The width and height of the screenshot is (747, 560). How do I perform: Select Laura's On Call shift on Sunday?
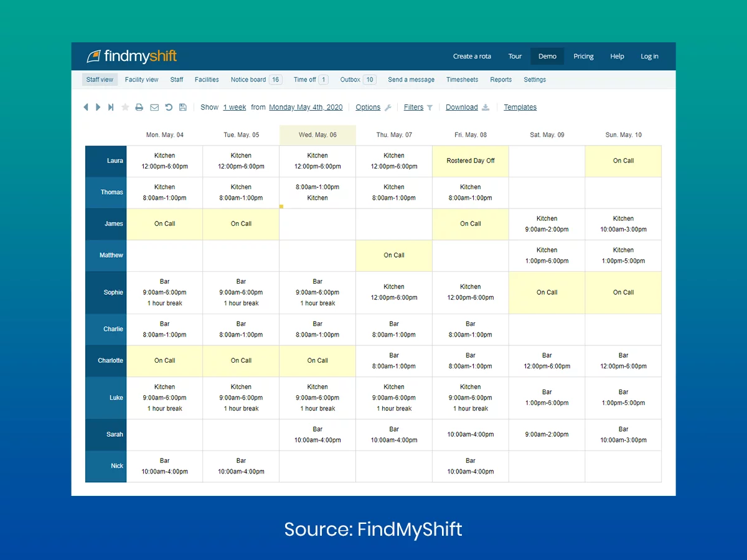[623, 161]
